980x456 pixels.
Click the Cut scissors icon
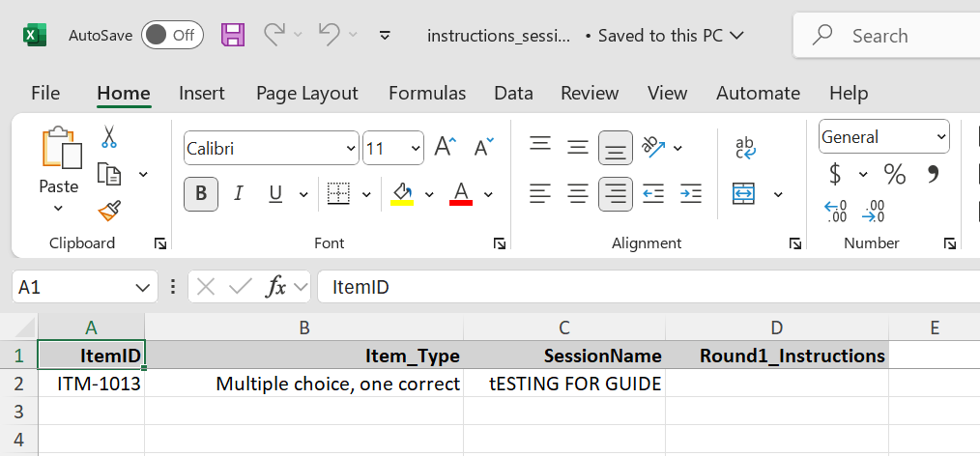(x=109, y=137)
